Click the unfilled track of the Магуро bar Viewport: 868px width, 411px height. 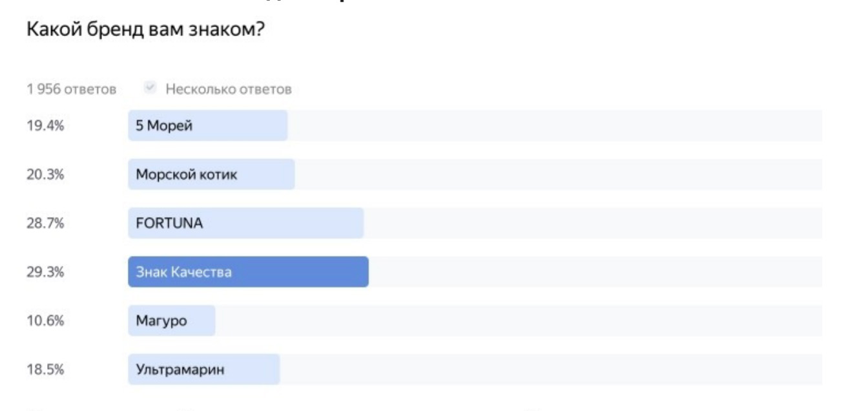(517, 321)
